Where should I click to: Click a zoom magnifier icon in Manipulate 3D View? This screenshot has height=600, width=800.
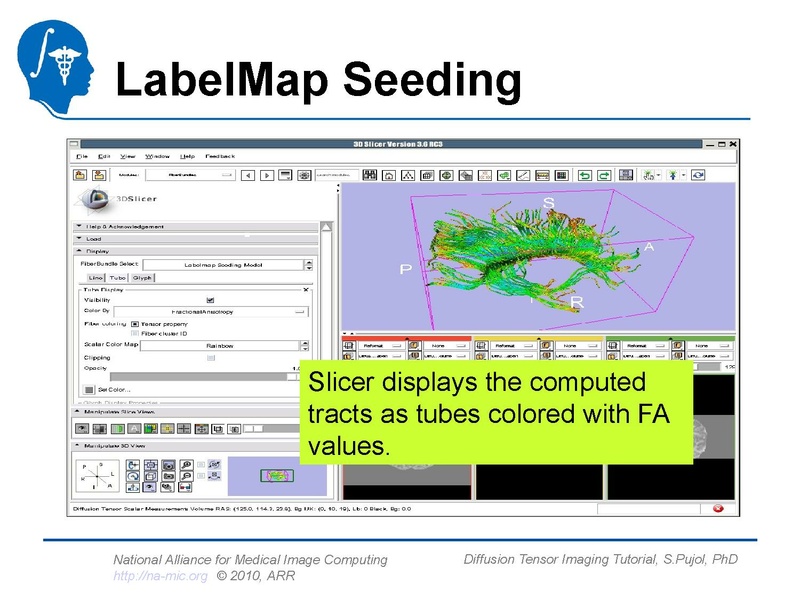[x=186, y=464]
